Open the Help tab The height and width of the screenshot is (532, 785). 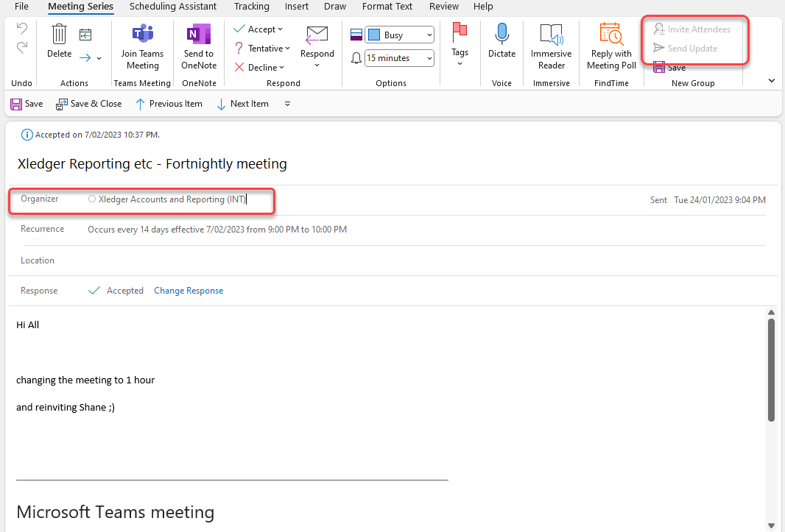coord(483,7)
